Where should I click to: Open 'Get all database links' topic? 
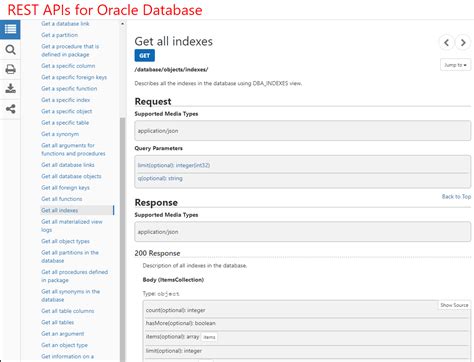68,165
